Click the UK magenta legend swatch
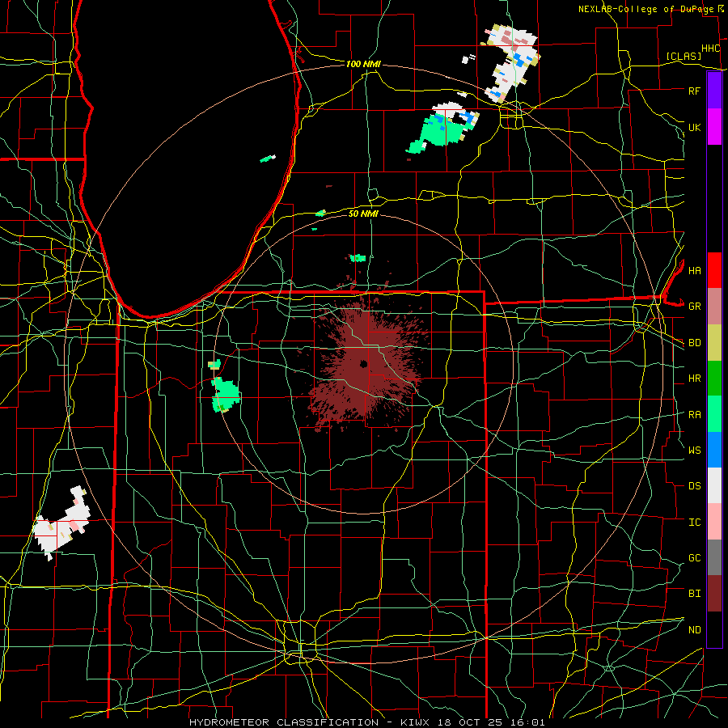The image size is (728, 728). pyautogui.click(x=714, y=127)
